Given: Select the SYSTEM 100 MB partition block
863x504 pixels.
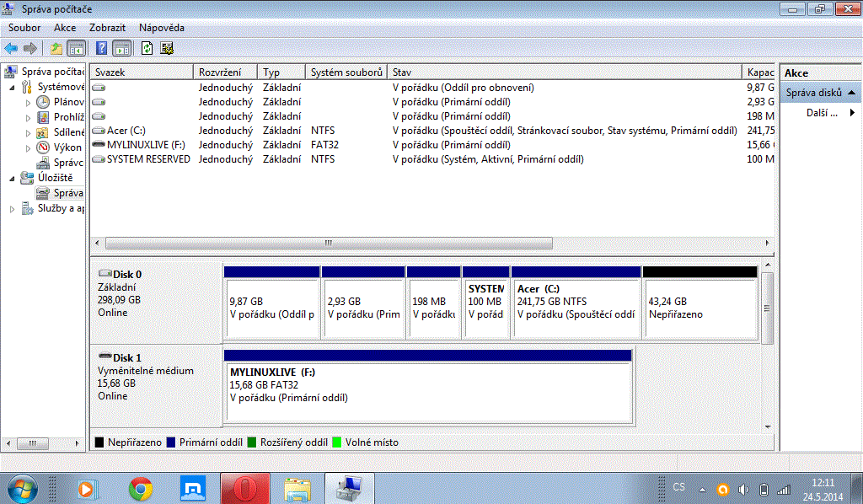Looking at the screenshot, I should (x=486, y=303).
